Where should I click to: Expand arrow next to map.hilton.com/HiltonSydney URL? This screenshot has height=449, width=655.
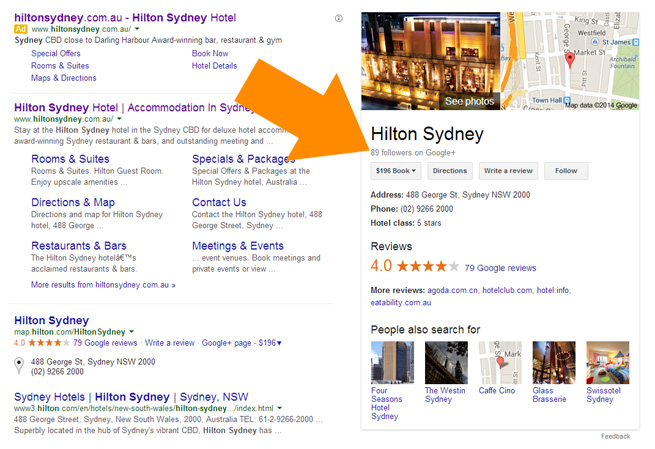[132, 332]
